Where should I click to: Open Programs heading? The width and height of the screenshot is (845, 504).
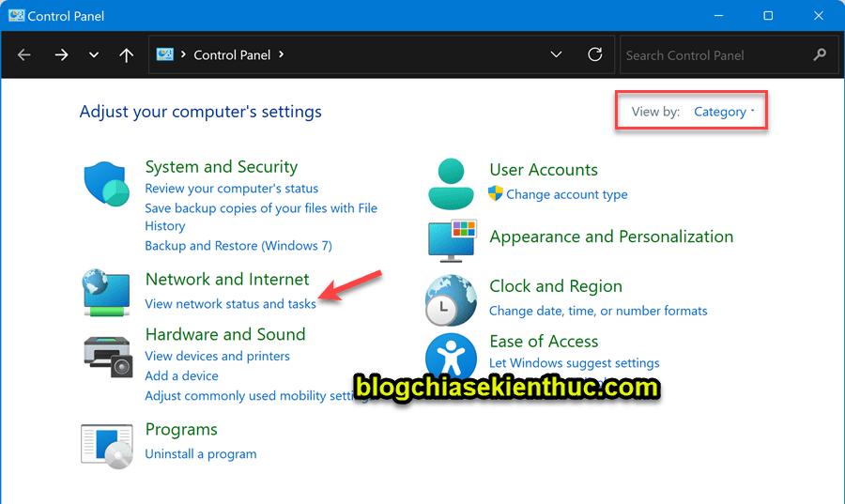[181, 430]
